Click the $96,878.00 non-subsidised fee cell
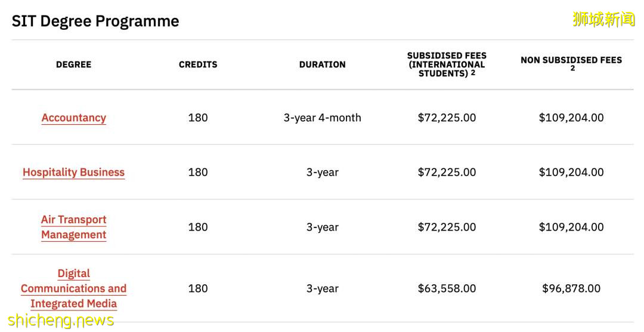Image resolution: width=644 pixels, height=332 pixels. tap(571, 288)
